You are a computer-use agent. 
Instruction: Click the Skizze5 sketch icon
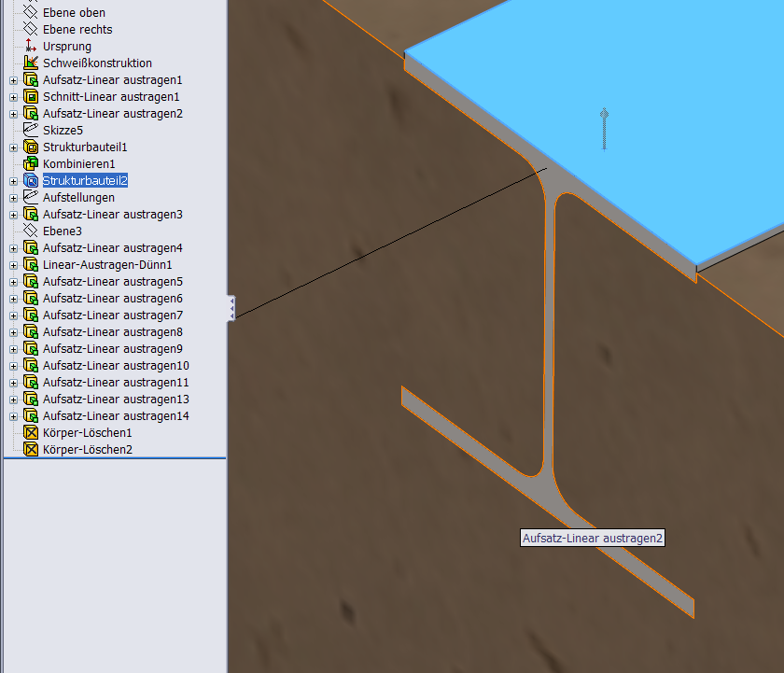[31, 130]
